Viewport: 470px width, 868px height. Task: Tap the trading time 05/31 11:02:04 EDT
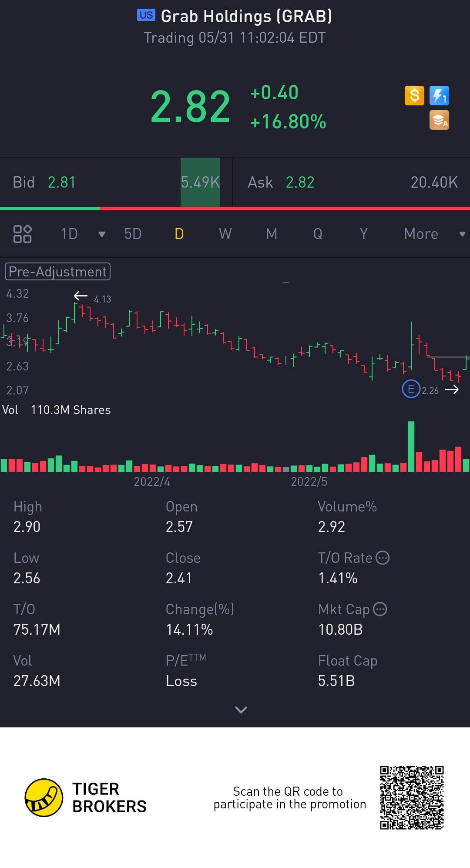[x=235, y=37]
